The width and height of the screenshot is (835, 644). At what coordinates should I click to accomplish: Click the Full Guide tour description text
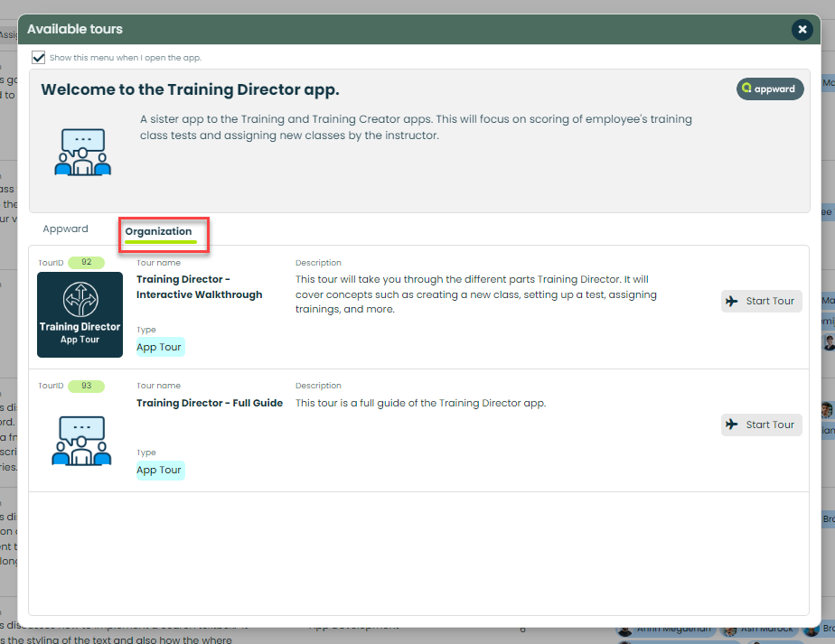coord(421,403)
